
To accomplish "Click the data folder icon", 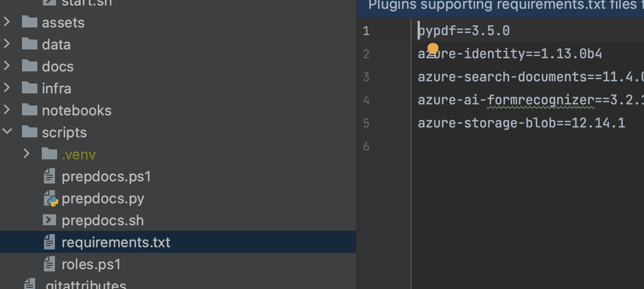I will pyautogui.click(x=30, y=44).
